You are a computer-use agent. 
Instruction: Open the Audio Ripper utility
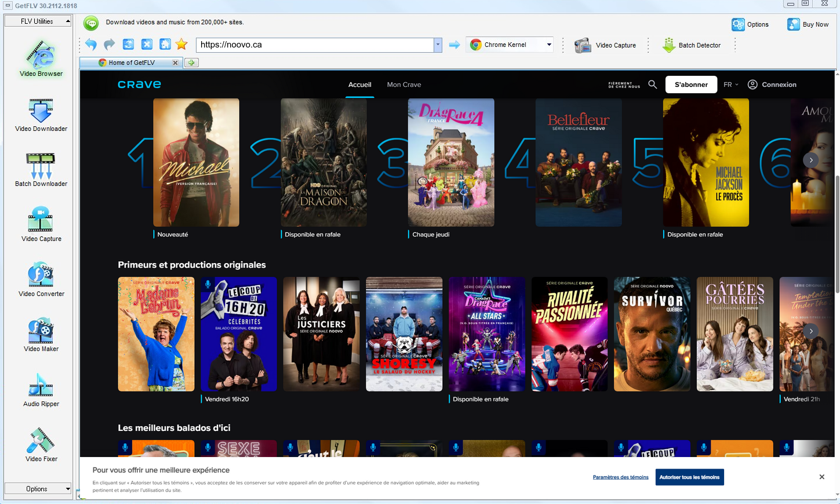pyautogui.click(x=41, y=389)
